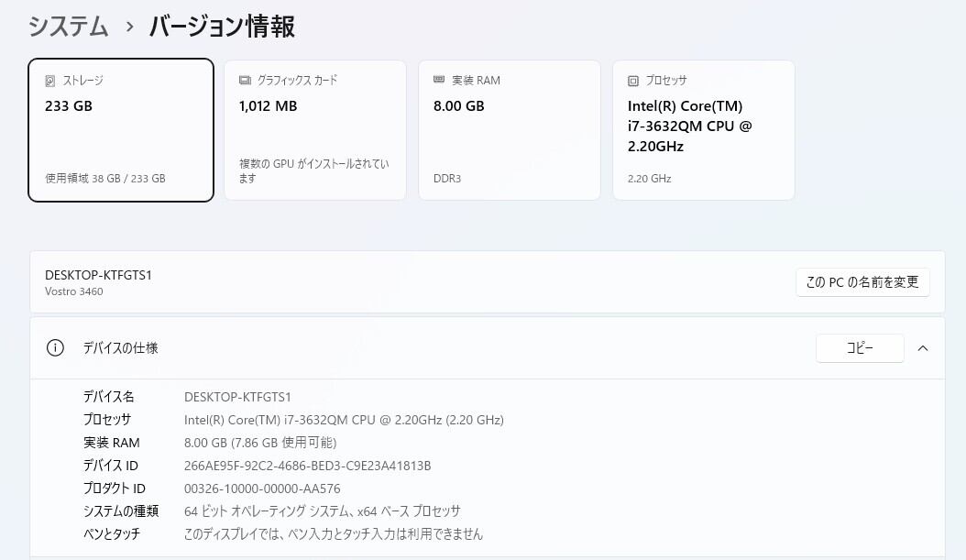Collapse the device specifications section chevron
Screen dimensions: 966x560
[x=923, y=348]
